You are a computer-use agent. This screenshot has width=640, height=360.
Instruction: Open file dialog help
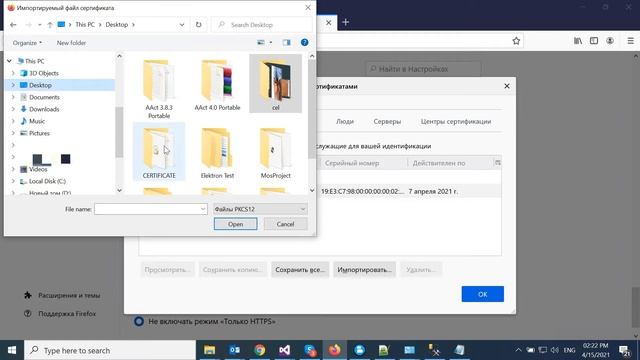click(x=304, y=42)
